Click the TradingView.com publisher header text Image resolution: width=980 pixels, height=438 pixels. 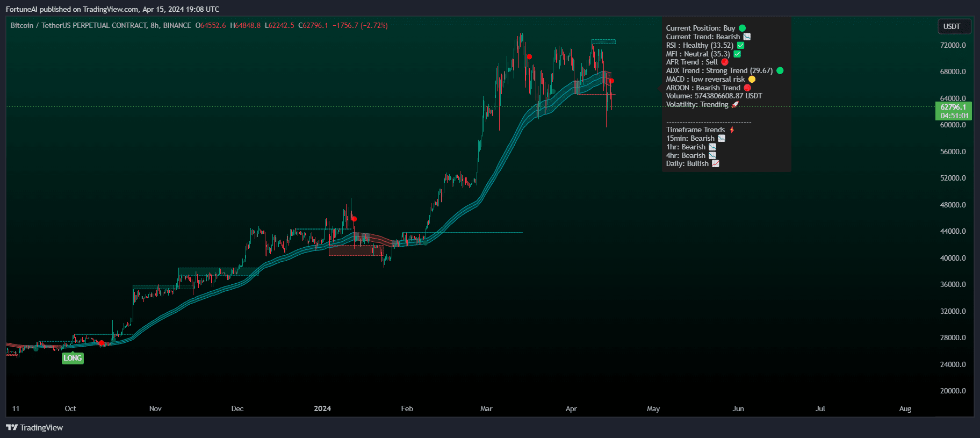(112, 9)
